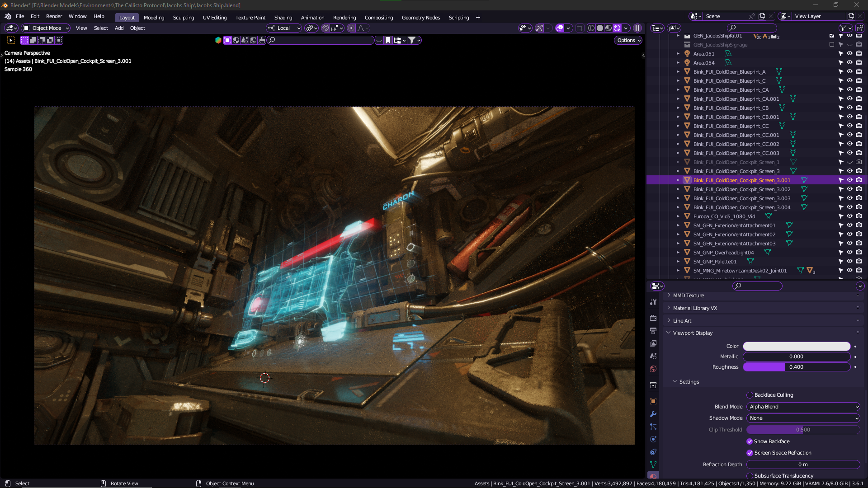This screenshot has width=868, height=488.
Task: Expand Material Library VX panel
Action: 695,308
